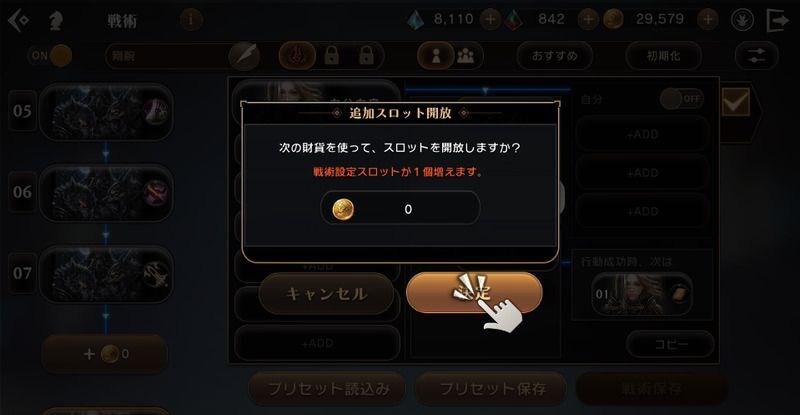Select the group party mode icon
The image size is (800, 415).
pyautogui.click(x=465, y=56)
